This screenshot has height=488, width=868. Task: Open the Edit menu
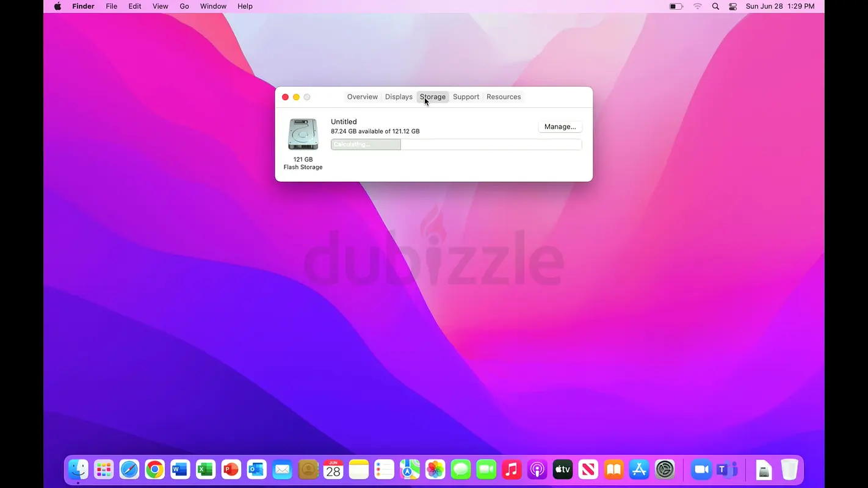pyautogui.click(x=135, y=6)
